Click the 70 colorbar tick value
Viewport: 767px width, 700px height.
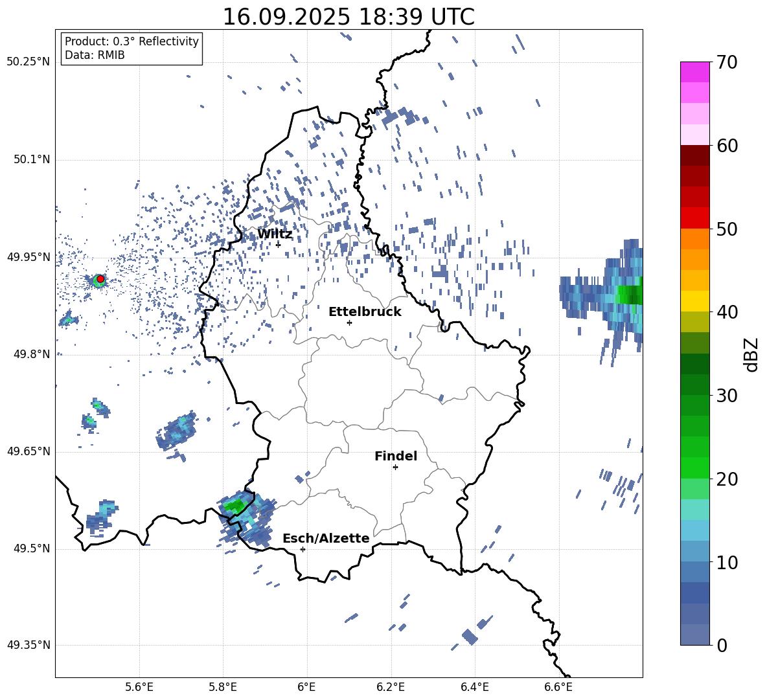pos(727,62)
